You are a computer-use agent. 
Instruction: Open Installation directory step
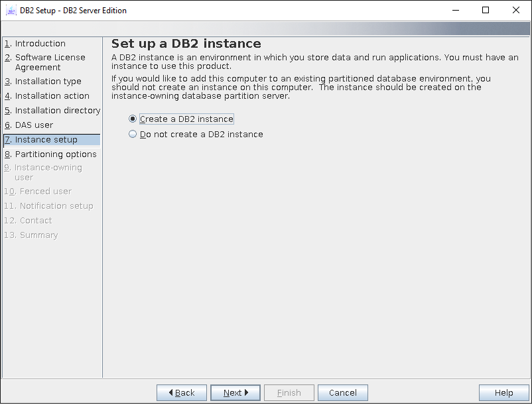(57, 111)
